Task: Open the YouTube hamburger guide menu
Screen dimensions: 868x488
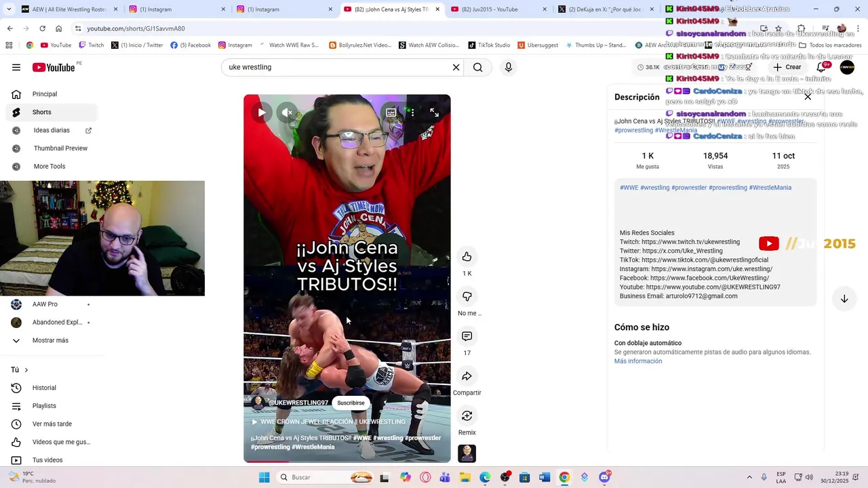Action: click(16, 67)
